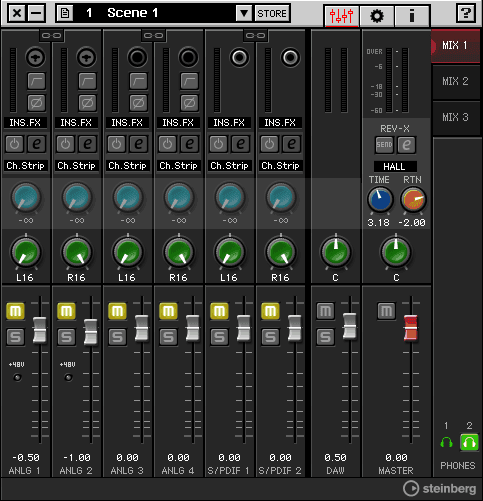Image resolution: width=483 pixels, height=501 pixels.
Task: Toggle +48V phantom power on ANLG 1
Action: [17, 377]
